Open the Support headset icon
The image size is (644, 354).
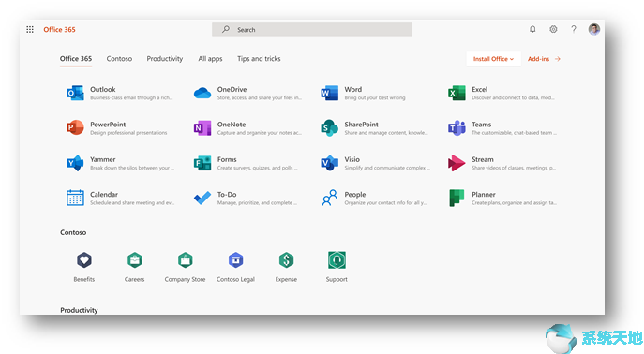click(337, 260)
